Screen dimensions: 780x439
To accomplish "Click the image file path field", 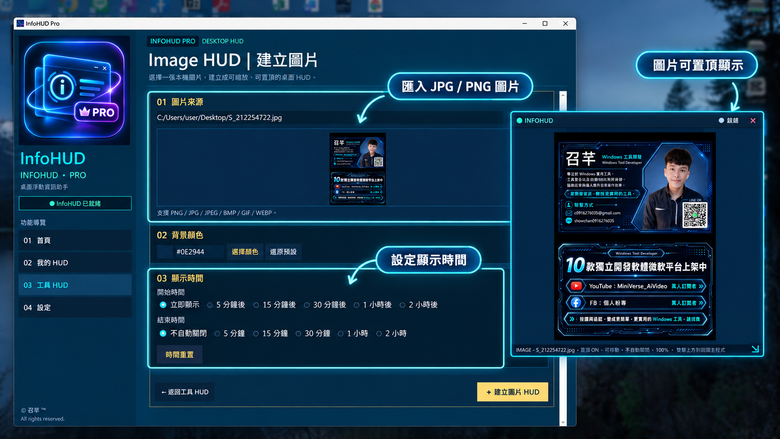I will point(329,118).
